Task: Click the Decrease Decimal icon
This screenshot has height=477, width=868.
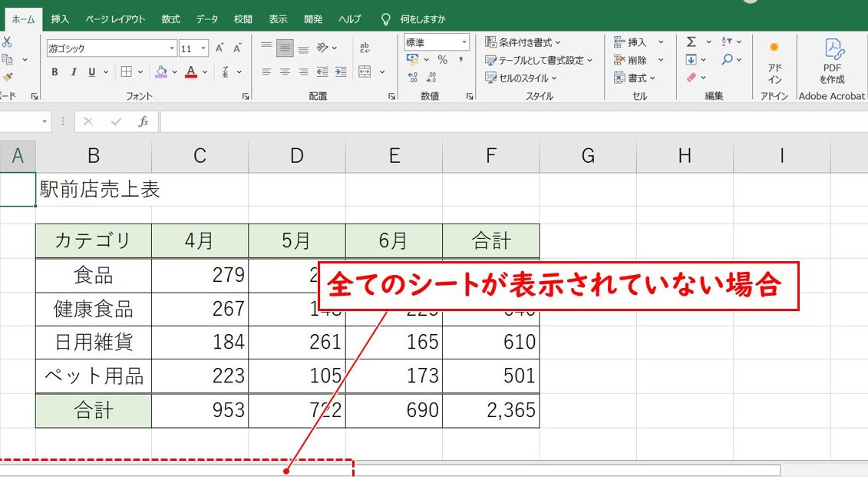Action: [431, 78]
